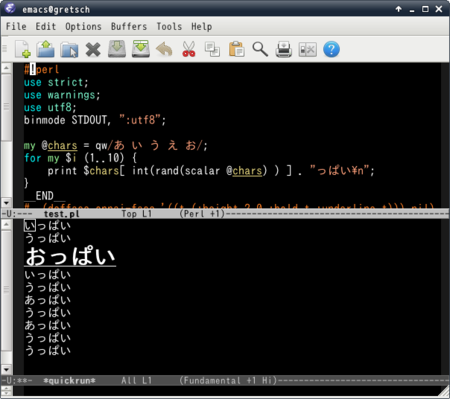Click the (Perl +1) mode indicator

[x=202, y=214]
